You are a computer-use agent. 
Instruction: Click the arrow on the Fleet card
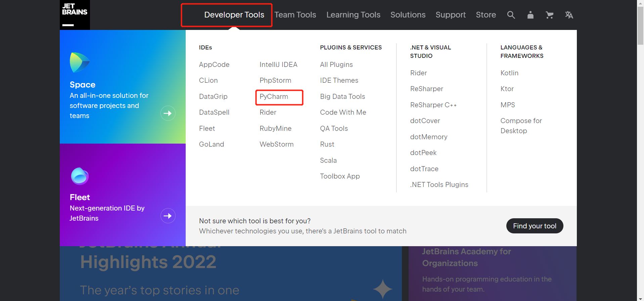click(x=168, y=216)
